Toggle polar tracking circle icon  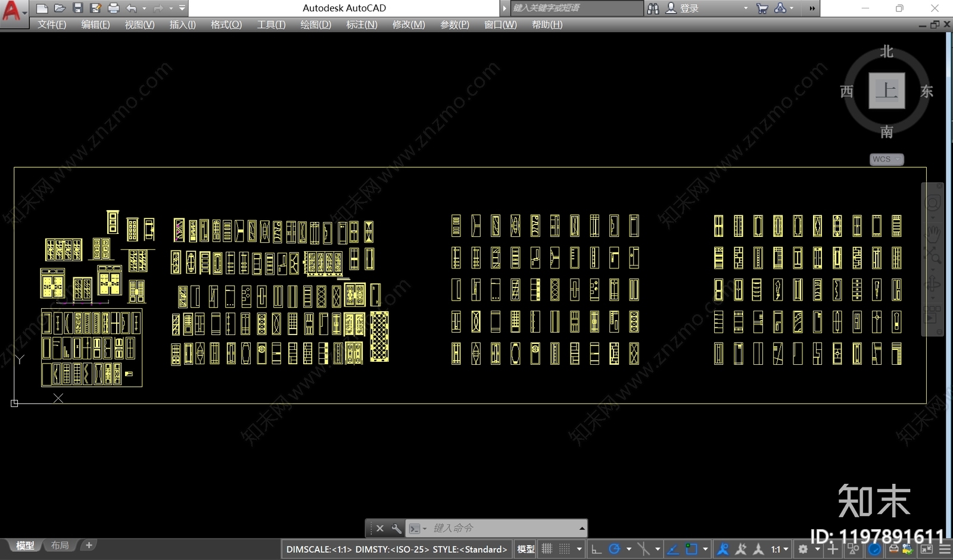615,549
